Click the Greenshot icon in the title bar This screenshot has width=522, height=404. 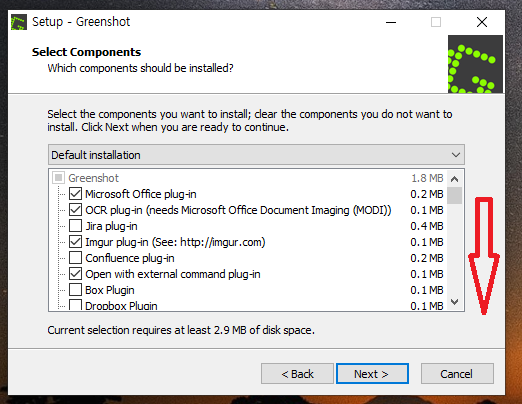[19, 22]
